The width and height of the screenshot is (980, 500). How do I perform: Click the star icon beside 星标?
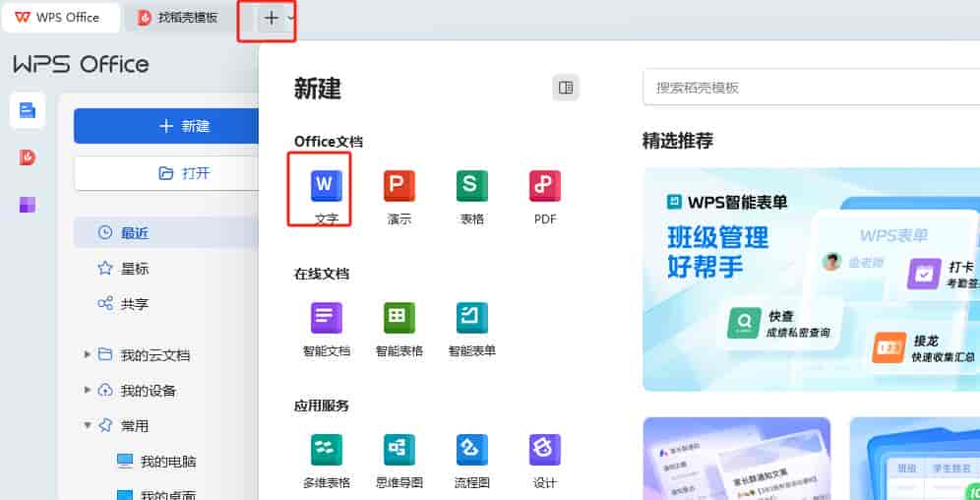(105, 269)
